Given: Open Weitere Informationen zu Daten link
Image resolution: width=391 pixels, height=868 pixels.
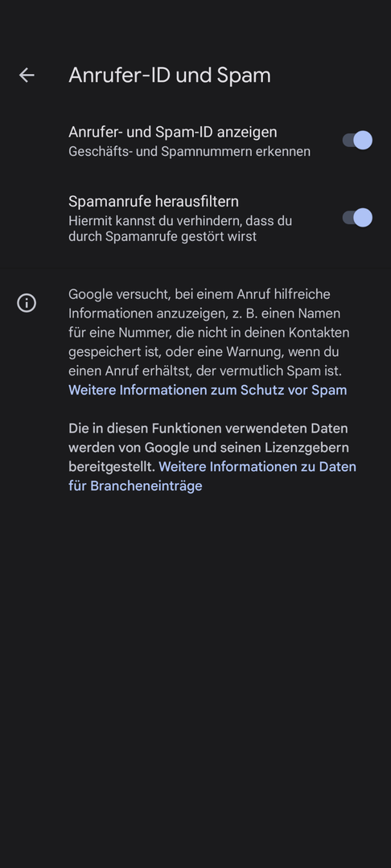Looking at the screenshot, I should point(257,467).
